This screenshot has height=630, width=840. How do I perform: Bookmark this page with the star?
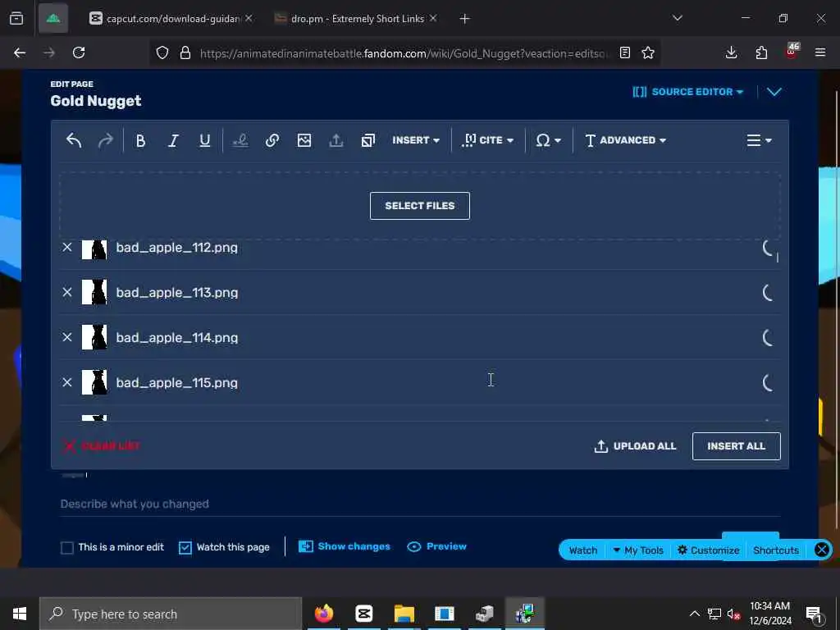[648, 52]
